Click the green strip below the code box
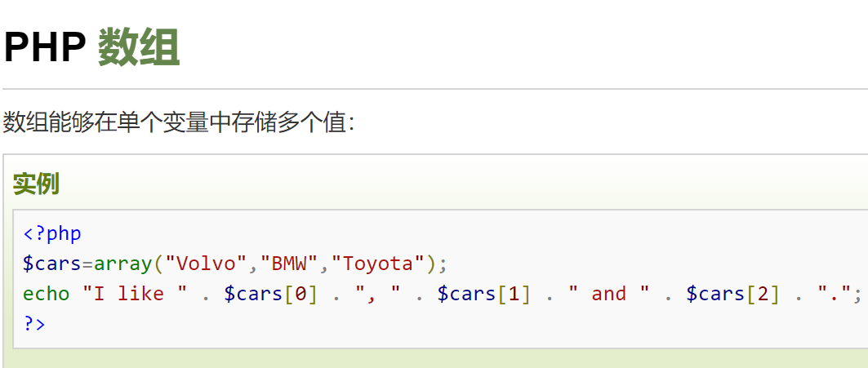Image resolution: width=868 pixels, height=368 pixels. pyautogui.click(x=435, y=359)
